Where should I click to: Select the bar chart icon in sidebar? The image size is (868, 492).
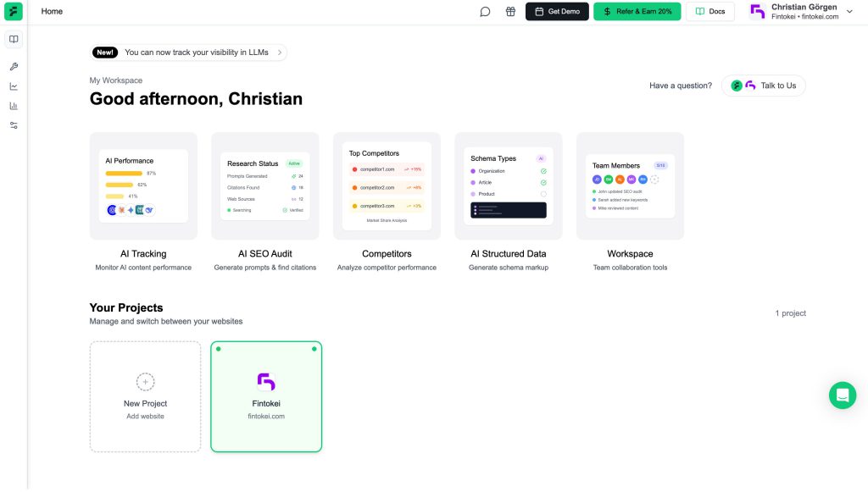click(13, 105)
